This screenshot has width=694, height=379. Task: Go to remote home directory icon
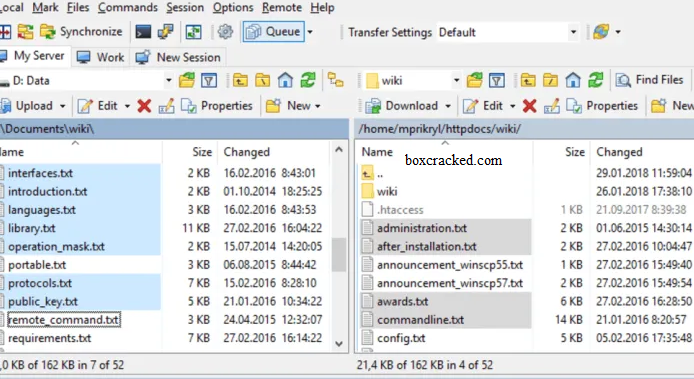click(x=573, y=81)
